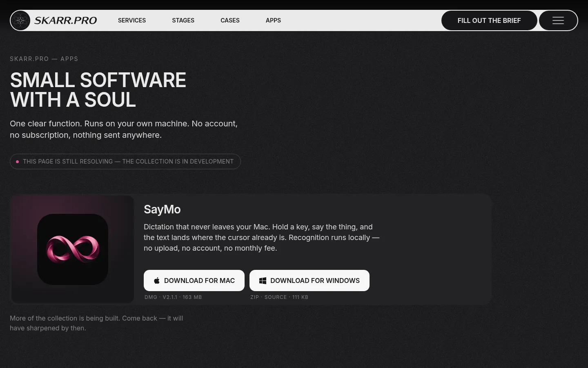
Task: Click the SayMo infinity app icon
Action: click(x=73, y=249)
